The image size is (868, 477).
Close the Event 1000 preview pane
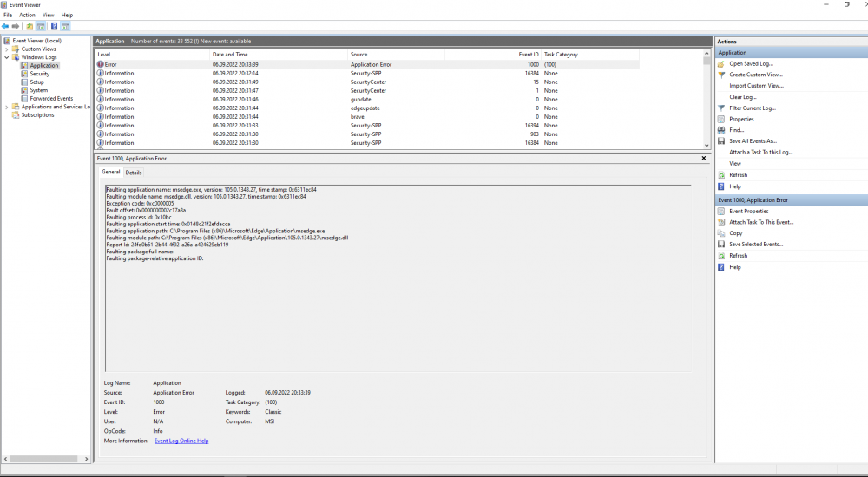click(x=704, y=159)
